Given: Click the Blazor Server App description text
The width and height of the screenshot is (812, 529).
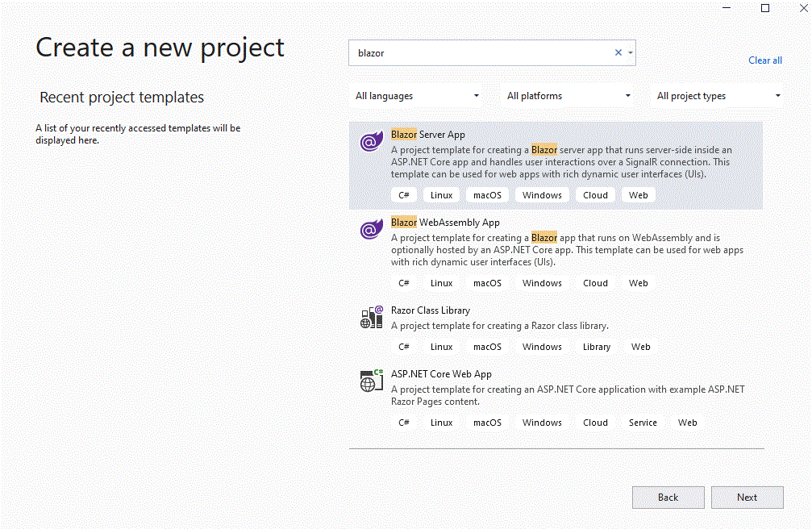Looking at the screenshot, I should click(x=561, y=162).
